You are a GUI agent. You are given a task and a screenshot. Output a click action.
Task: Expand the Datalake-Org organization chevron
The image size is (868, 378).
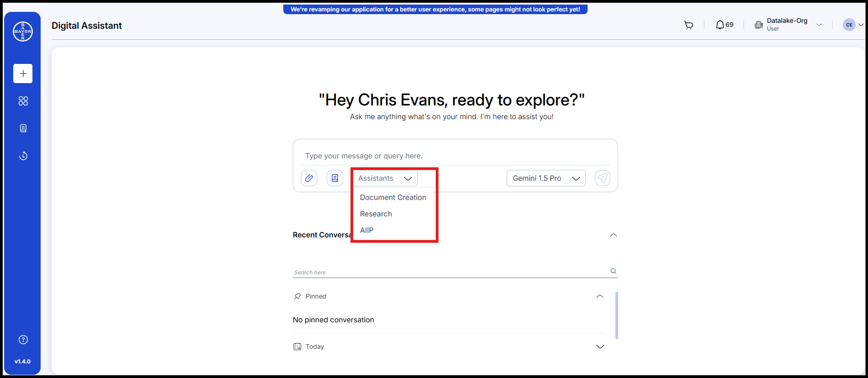819,25
